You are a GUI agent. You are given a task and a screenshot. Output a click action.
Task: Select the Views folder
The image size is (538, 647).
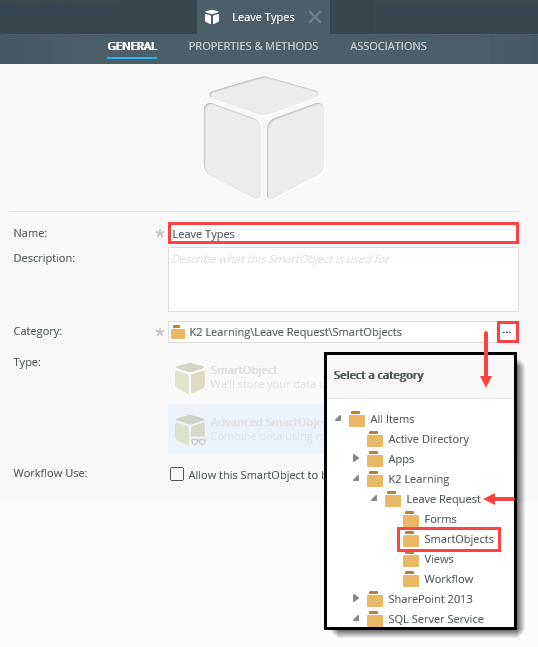439,559
